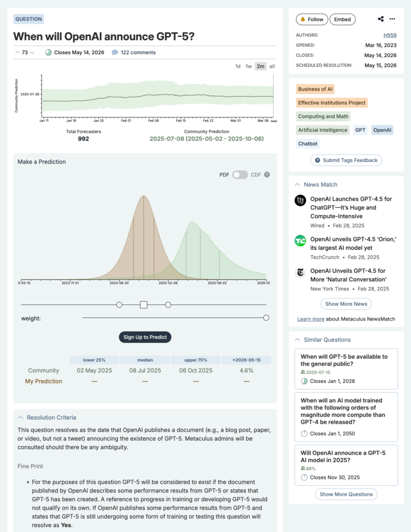Click the median column header
This screenshot has height=532, width=411.
point(145,360)
